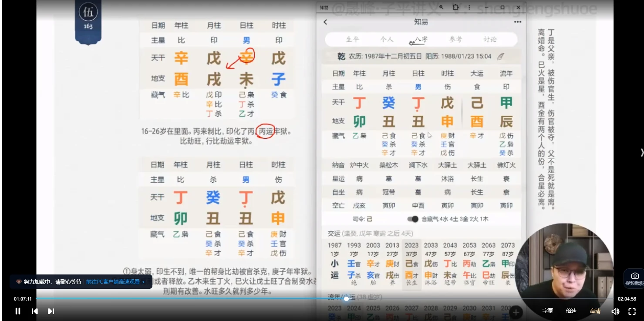Open the 知易 three-dot more menu

click(x=517, y=22)
